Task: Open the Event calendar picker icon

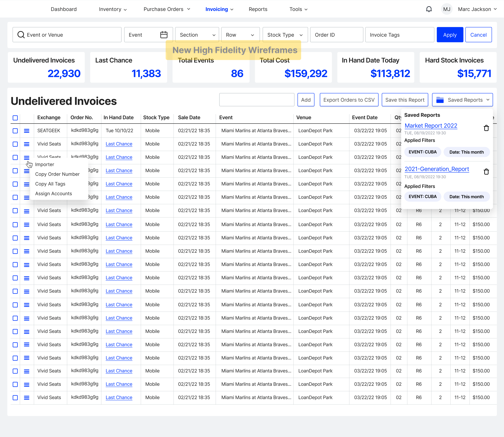Action: (164, 35)
